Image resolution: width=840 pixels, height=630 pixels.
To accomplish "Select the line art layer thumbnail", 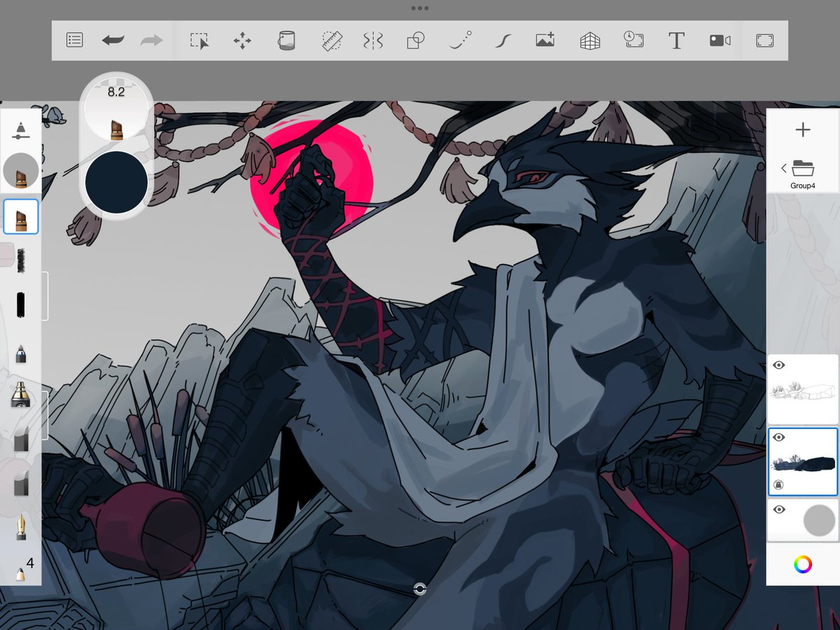I will [803, 389].
